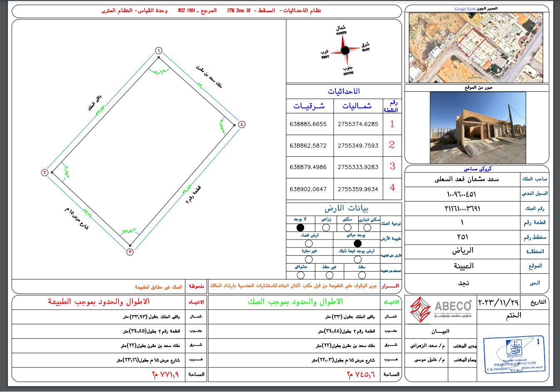Click northing value 2755349.7593

358,146
